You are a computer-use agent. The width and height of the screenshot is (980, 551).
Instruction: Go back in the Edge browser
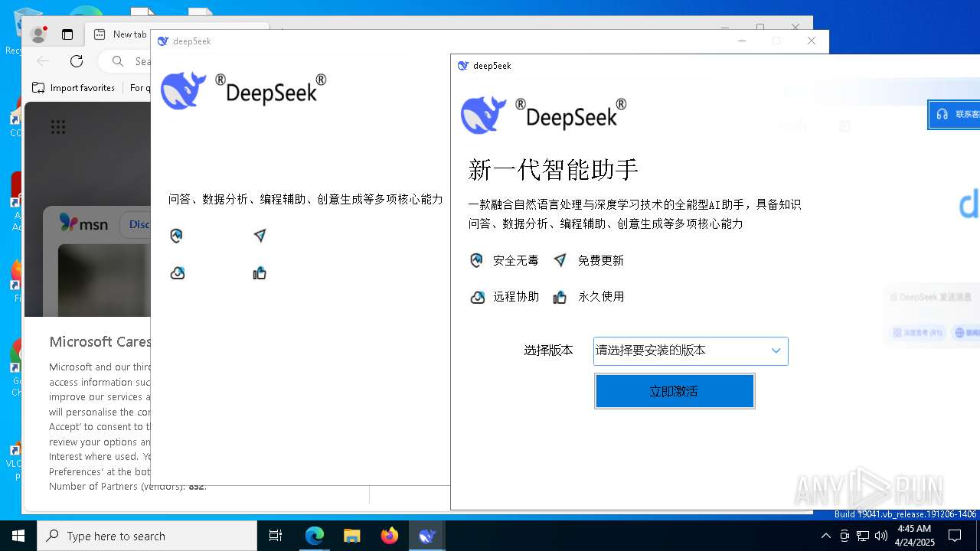(43, 60)
